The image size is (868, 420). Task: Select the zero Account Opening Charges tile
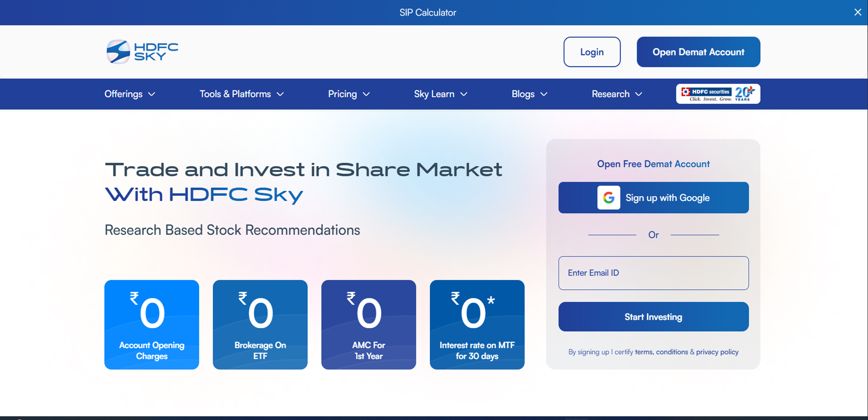tap(152, 324)
